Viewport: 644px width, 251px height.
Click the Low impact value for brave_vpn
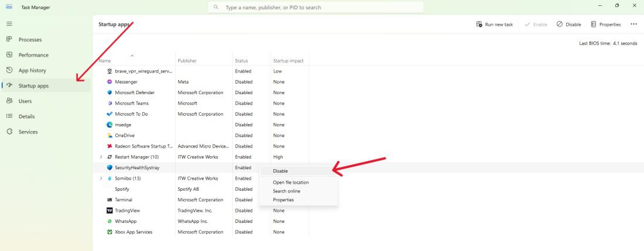(x=278, y=71)
